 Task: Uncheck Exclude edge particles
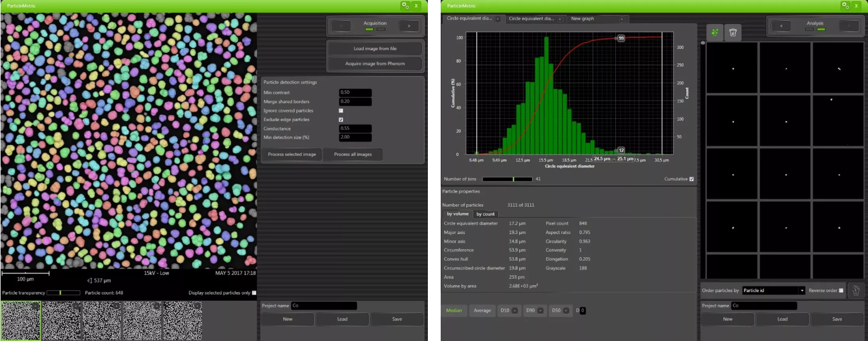click(341, 120)
